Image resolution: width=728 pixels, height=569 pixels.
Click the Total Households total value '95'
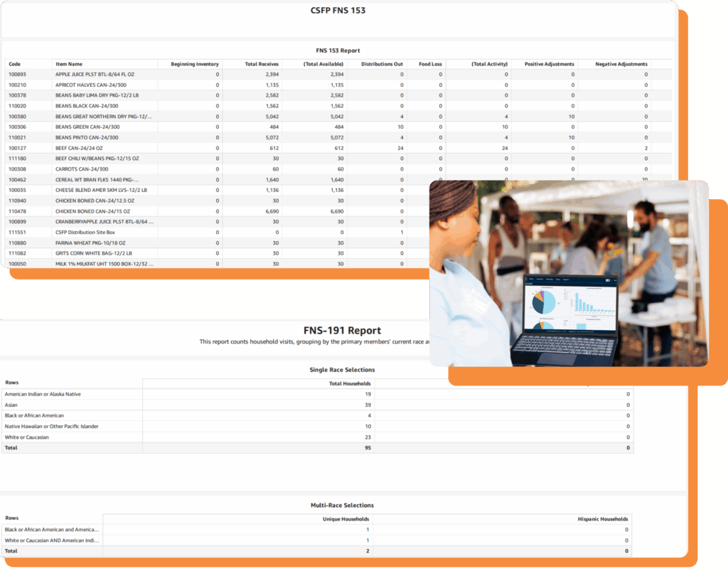point(368,448)
